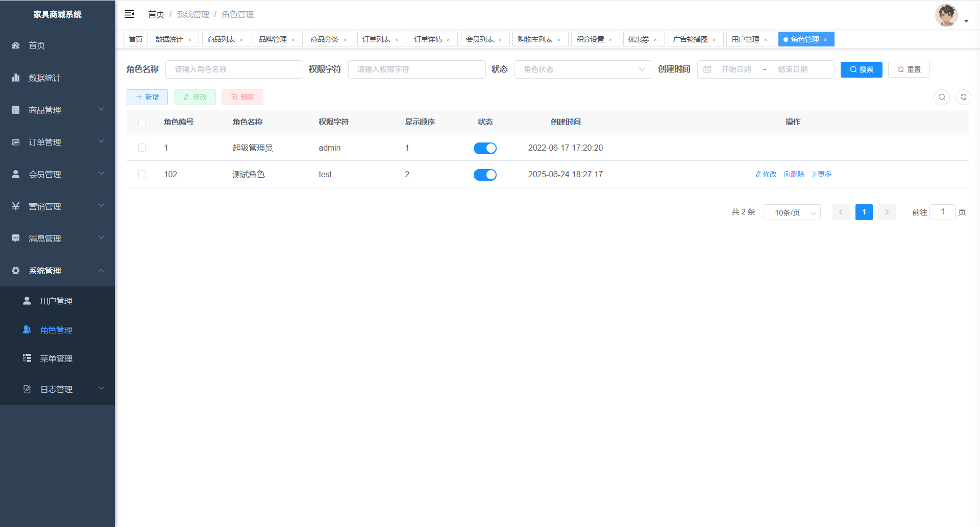Click the 首页 dashboard icon in sidebar
The height and width of the screenshot is (527, 980).
(x=16, y=45)
